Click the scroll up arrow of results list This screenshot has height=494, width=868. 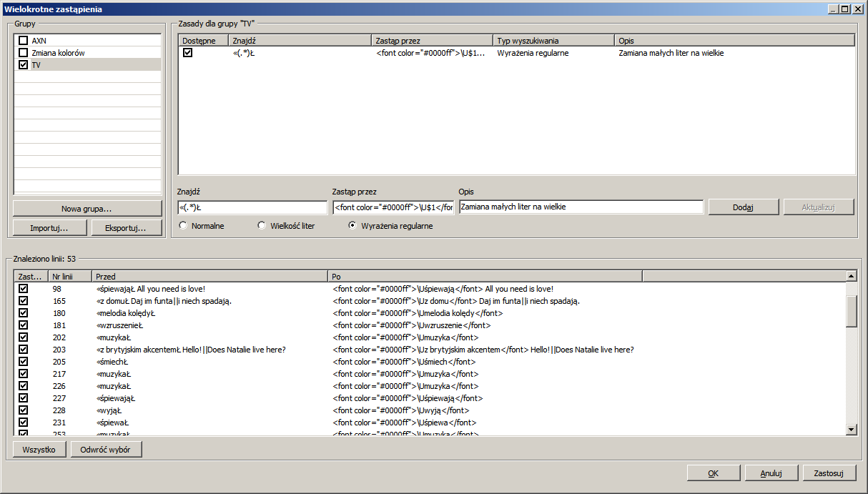[851, 276]
